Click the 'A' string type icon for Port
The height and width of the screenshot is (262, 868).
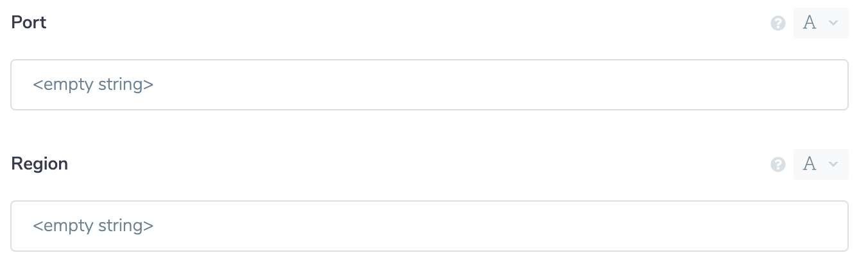(810, 23)
